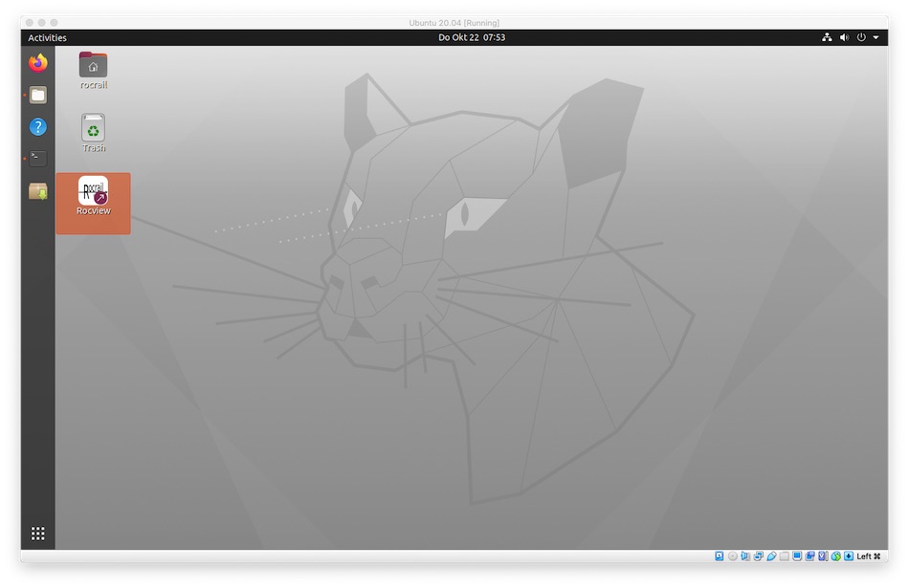The width and height of the screenshot is (909, 588).
Task: Open the Archive Manager dock icon
Action: 38,191
